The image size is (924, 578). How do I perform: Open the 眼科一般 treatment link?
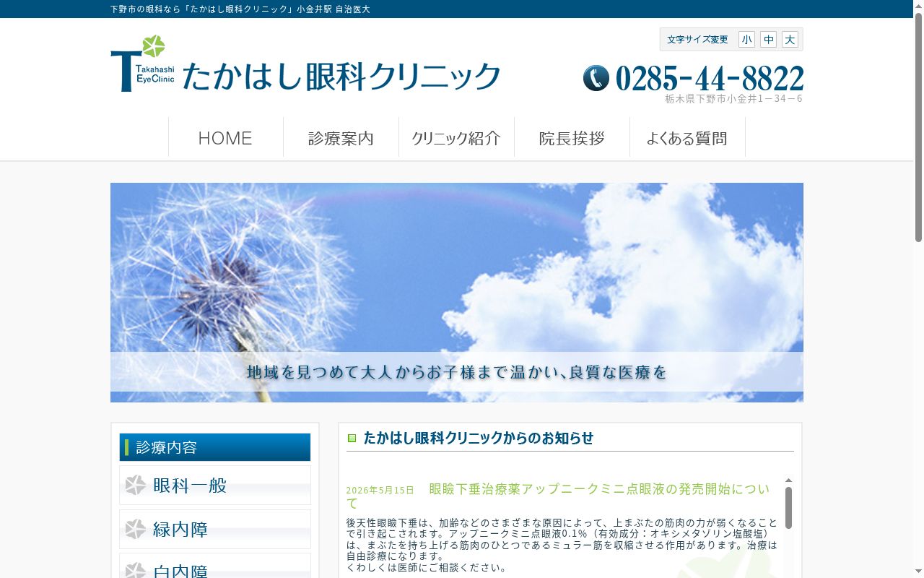(x=215, y=486)
